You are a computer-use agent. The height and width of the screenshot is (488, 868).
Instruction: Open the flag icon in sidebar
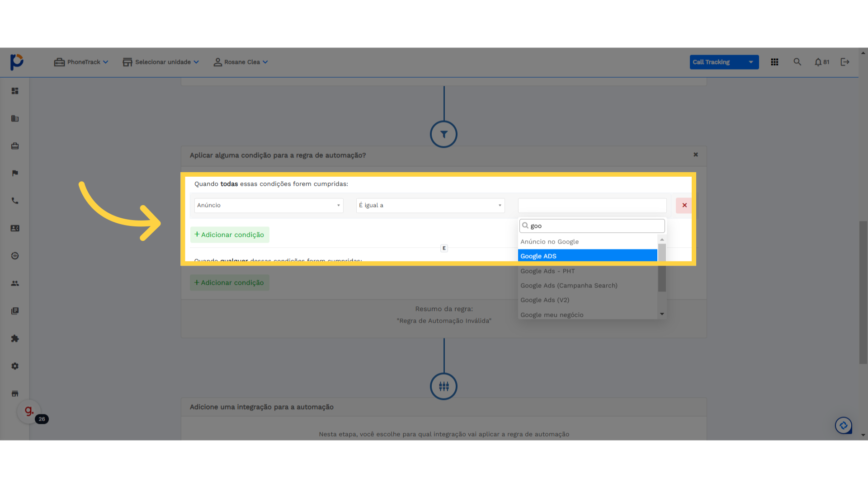pyautogui.click(x=15, y=173)
